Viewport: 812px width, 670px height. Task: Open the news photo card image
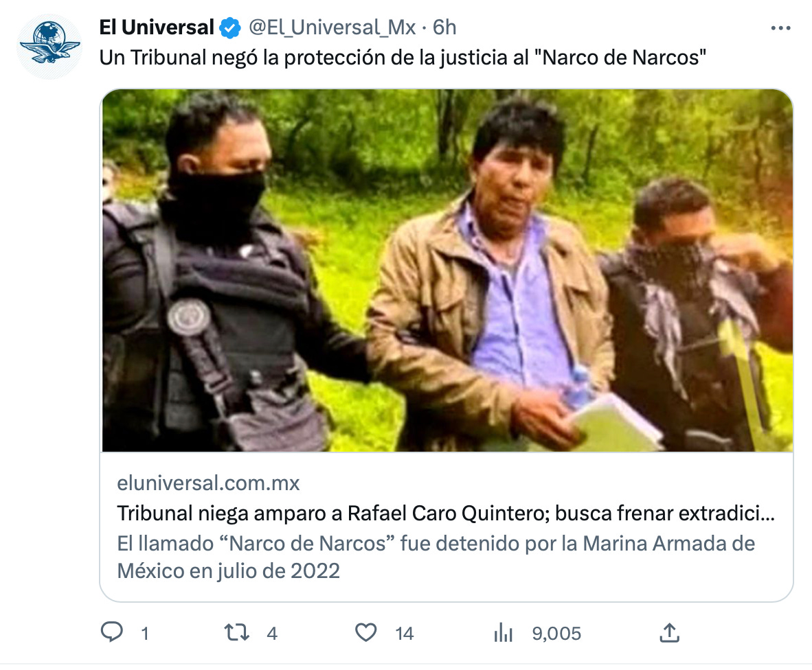[x=447, y=270]
